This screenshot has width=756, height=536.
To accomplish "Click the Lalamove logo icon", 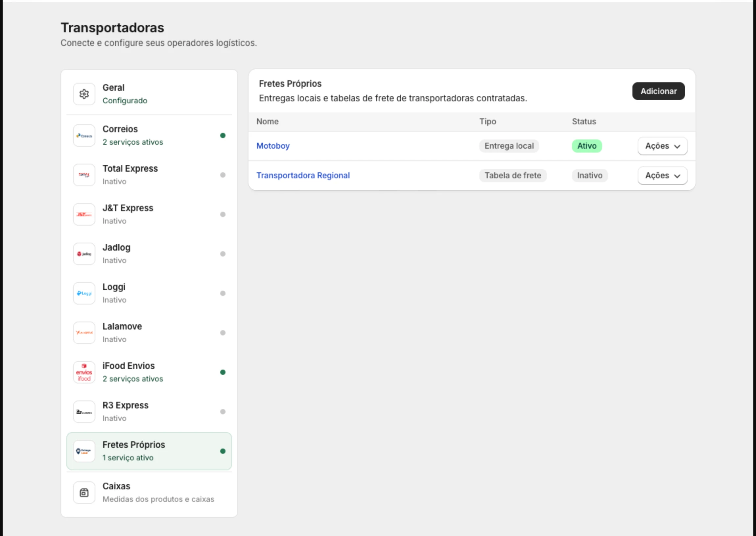I will 84,333.
